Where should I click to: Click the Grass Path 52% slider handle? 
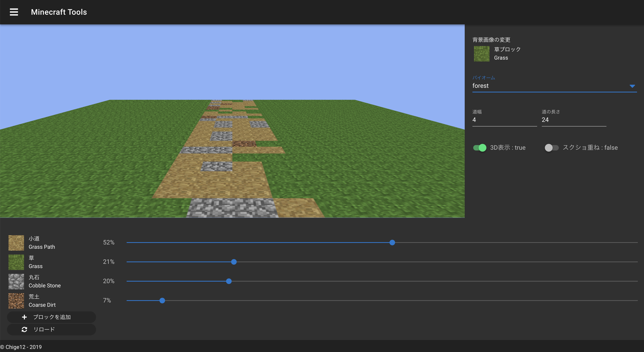[x=392, y=242]
